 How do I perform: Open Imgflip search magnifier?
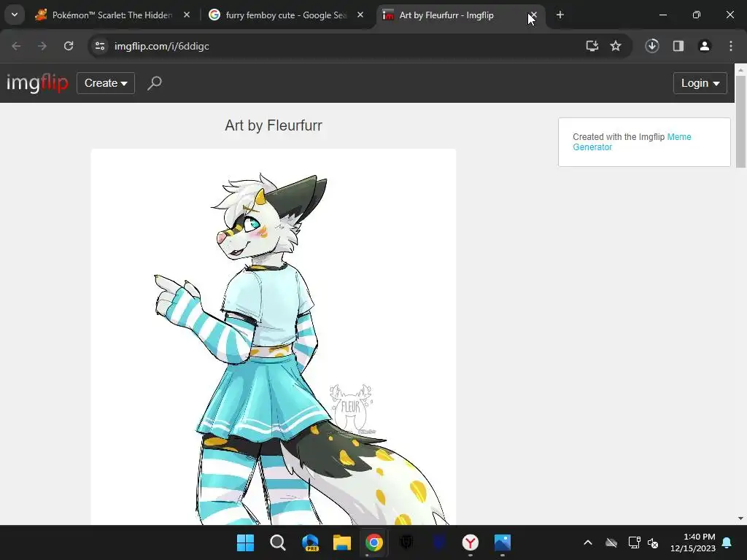(x=155, y=83)
